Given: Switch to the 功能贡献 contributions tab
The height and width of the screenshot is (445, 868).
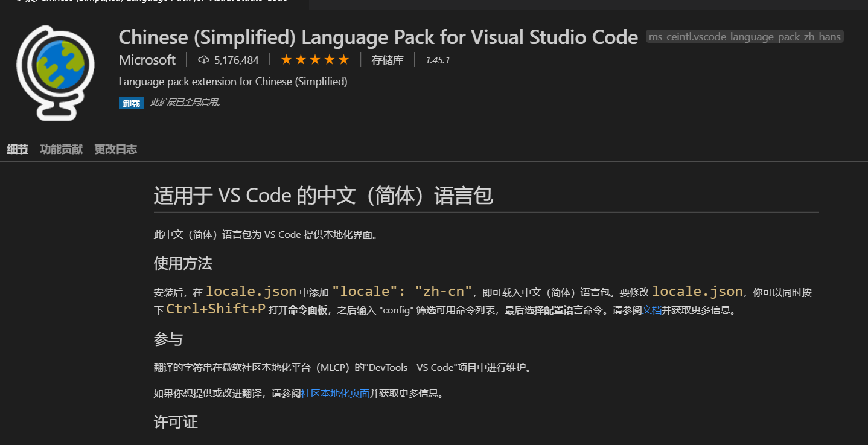Looking at the screenshot, I should click(61, 149).
